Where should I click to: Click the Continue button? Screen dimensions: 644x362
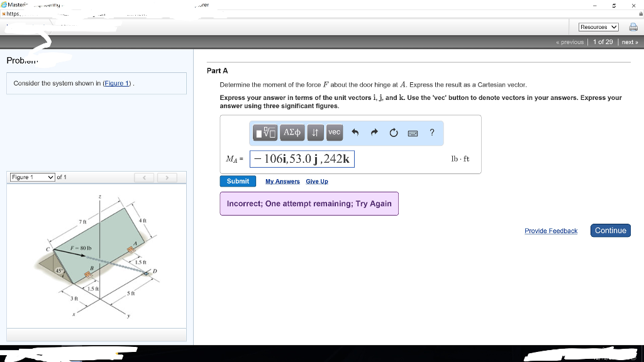610,230
